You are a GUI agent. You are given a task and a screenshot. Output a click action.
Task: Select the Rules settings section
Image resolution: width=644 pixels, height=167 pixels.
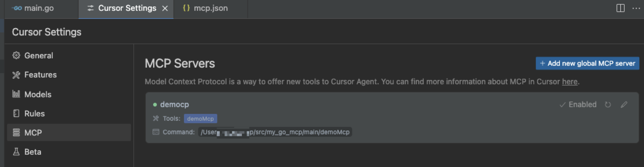click(35, 114)
